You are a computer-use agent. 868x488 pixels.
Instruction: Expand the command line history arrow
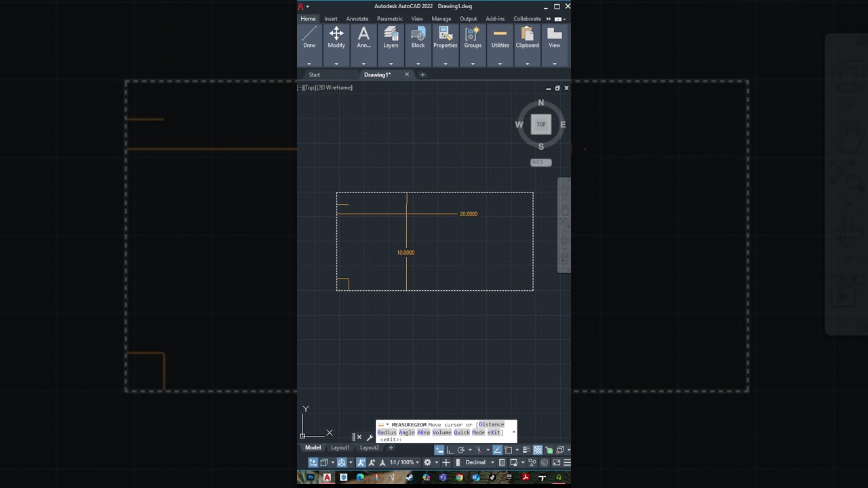514,431
